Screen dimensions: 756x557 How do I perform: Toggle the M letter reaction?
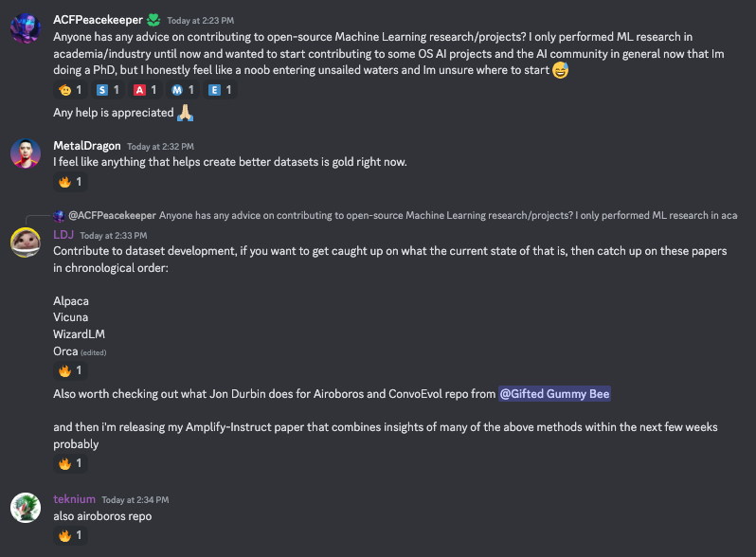tap(183, 90)
